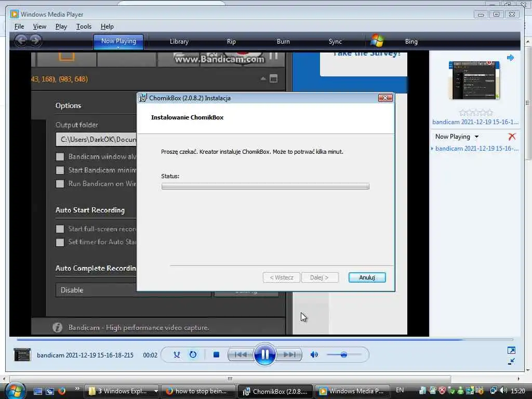Mute the player sound

[x=314, y=355]
